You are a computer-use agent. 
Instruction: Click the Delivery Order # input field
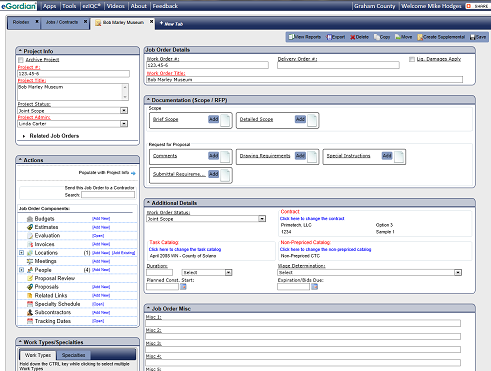click(338, 65)
